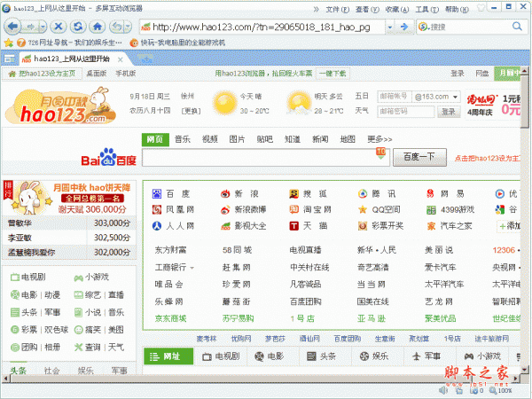Refresh the page with reload icon
The width and height of the screenshot is (532, 399).
[x=78, y=27]
